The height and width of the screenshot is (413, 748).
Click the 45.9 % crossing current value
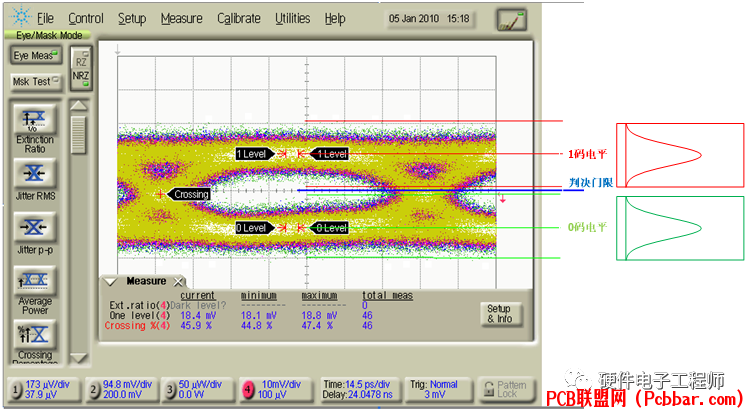pyautogui.click(x=196, y=326)
